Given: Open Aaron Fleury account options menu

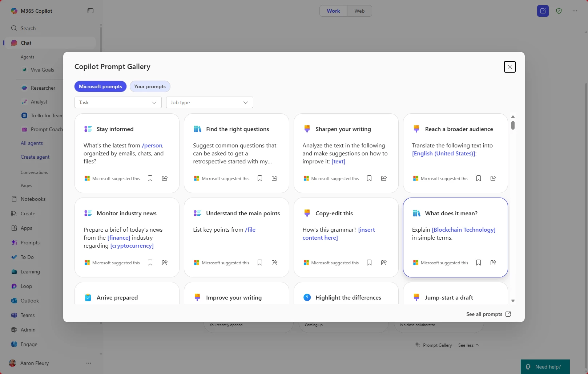Looking at the screenshot, I should [89, 363].
